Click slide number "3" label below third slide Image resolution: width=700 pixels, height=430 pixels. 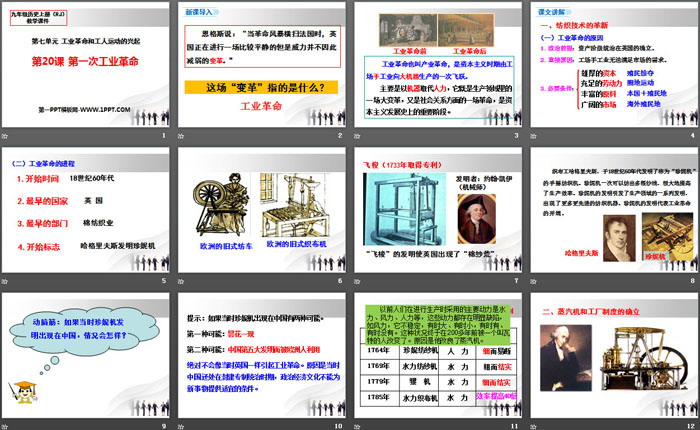coord(517,135)
